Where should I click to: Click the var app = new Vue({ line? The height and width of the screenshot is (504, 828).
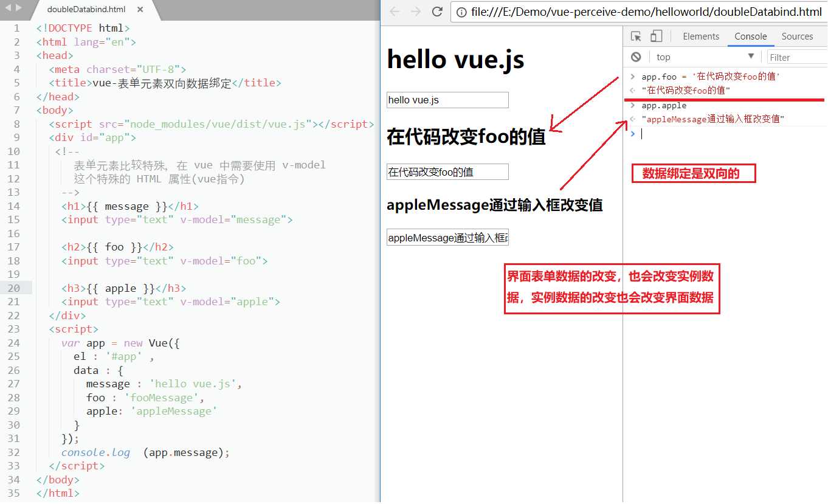120,343
